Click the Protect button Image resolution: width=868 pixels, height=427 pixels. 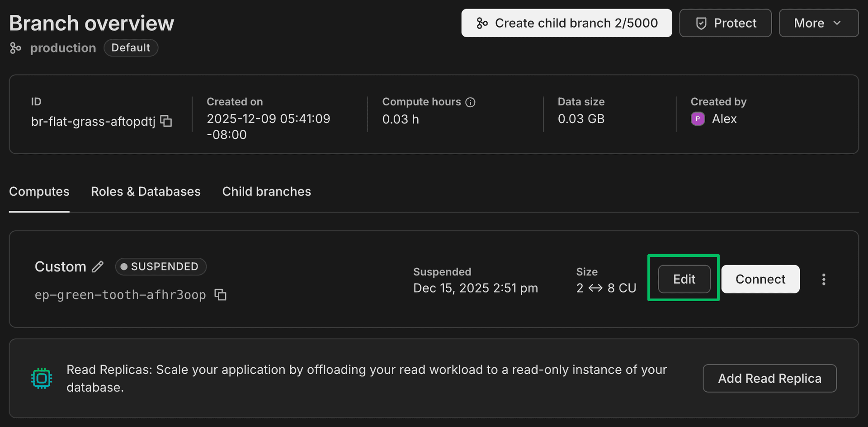point(725,23)
